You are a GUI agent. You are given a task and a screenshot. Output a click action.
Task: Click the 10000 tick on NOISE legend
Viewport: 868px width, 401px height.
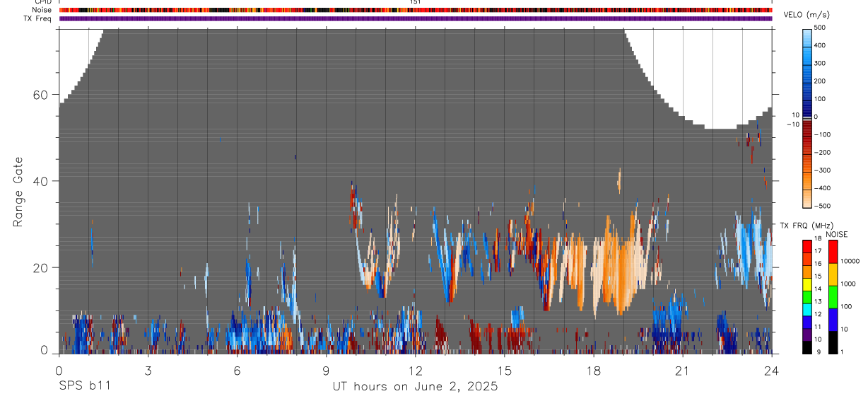[x=850, y=261]
